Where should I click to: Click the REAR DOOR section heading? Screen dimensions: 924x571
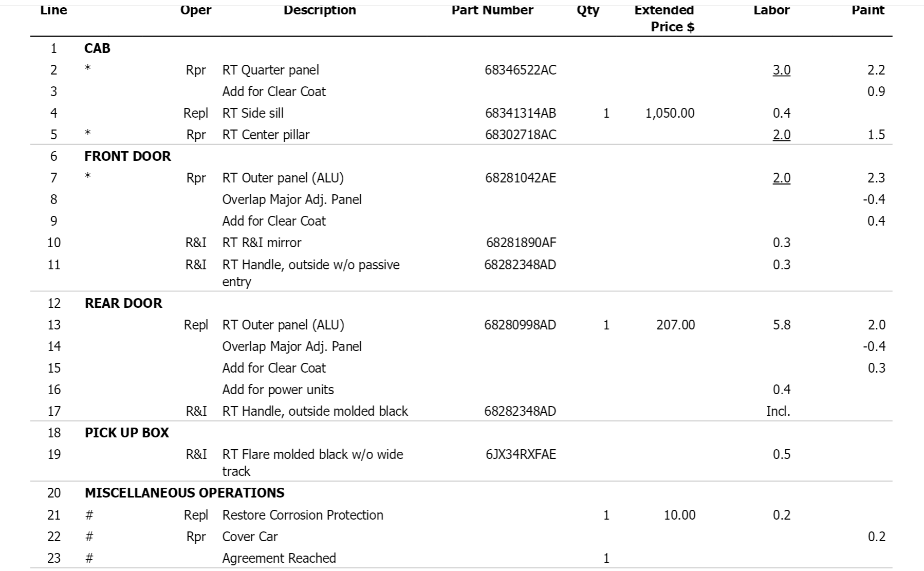[x=123, y=303]
